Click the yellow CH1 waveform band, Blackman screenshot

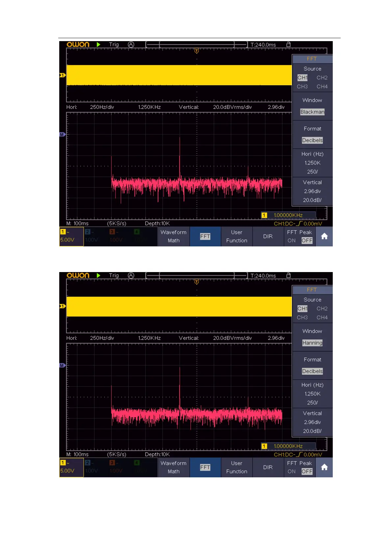179,75
